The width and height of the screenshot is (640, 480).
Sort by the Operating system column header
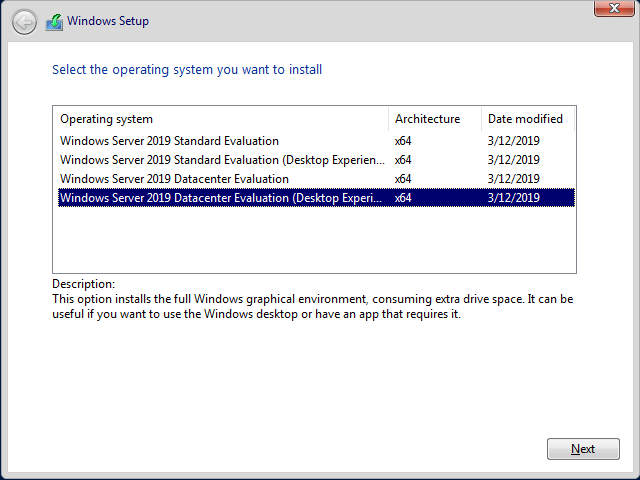[221, 119]
